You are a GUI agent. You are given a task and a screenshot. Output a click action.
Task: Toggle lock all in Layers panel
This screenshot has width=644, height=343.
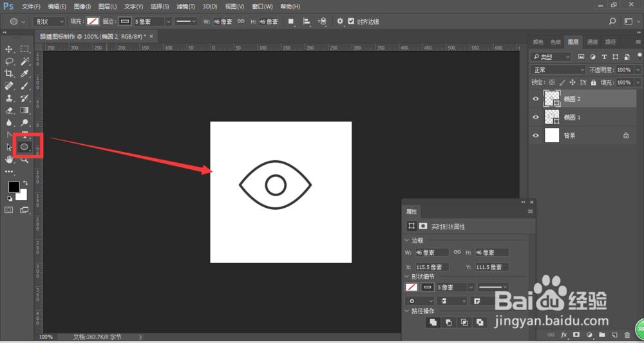point(594,82)
